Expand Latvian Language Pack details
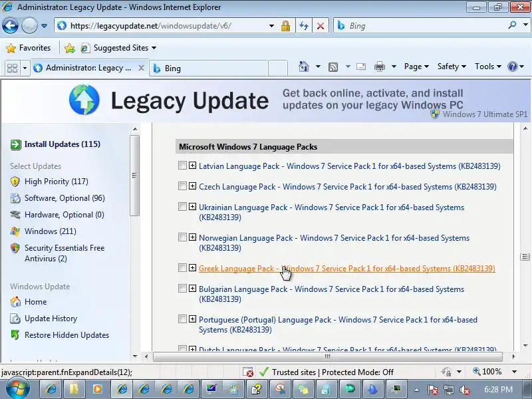This screenshot has width=532, height=399. (192, 166)
